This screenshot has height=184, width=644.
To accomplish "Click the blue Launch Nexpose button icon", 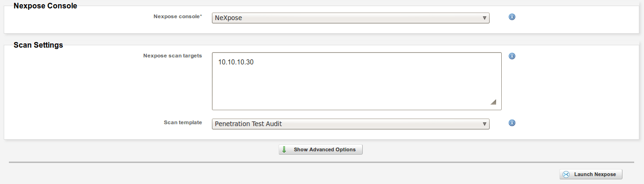I will pyautogui.click(x=566, y=174).
